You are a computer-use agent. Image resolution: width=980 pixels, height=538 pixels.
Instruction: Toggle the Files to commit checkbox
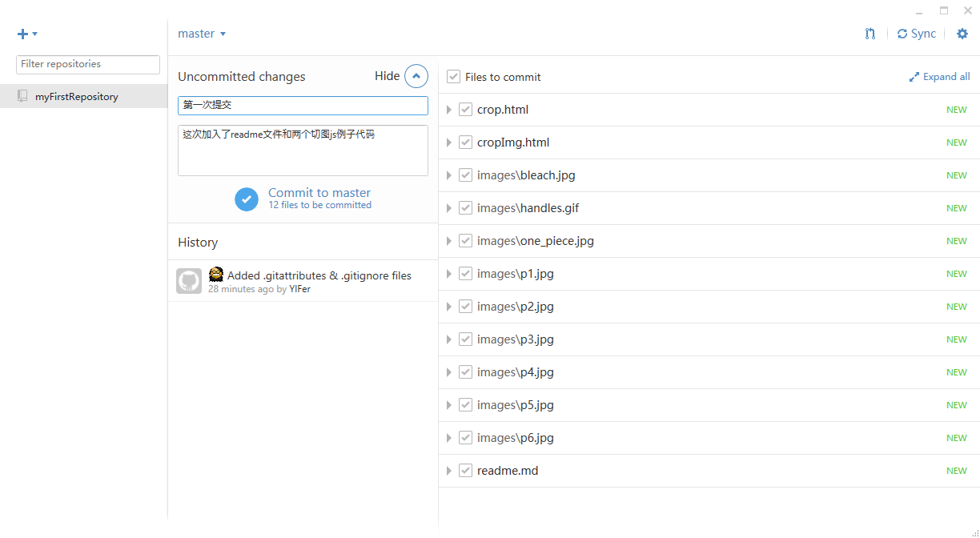click(453, 77)
